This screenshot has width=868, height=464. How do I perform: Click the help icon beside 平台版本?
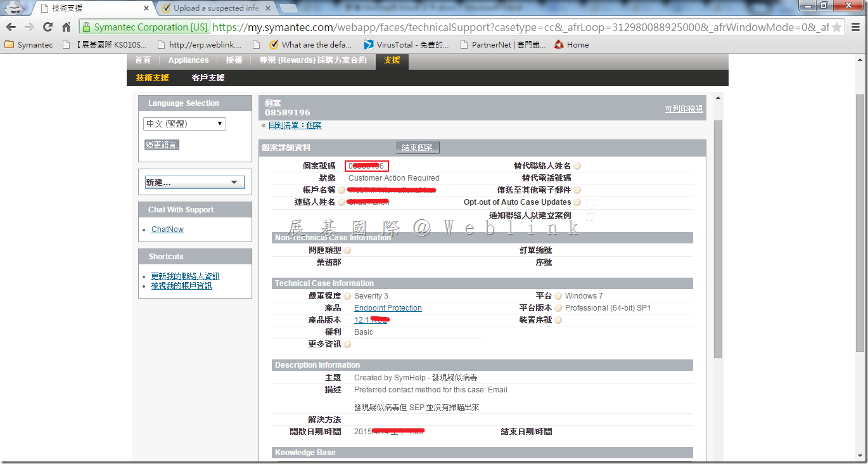coord(558,308)
